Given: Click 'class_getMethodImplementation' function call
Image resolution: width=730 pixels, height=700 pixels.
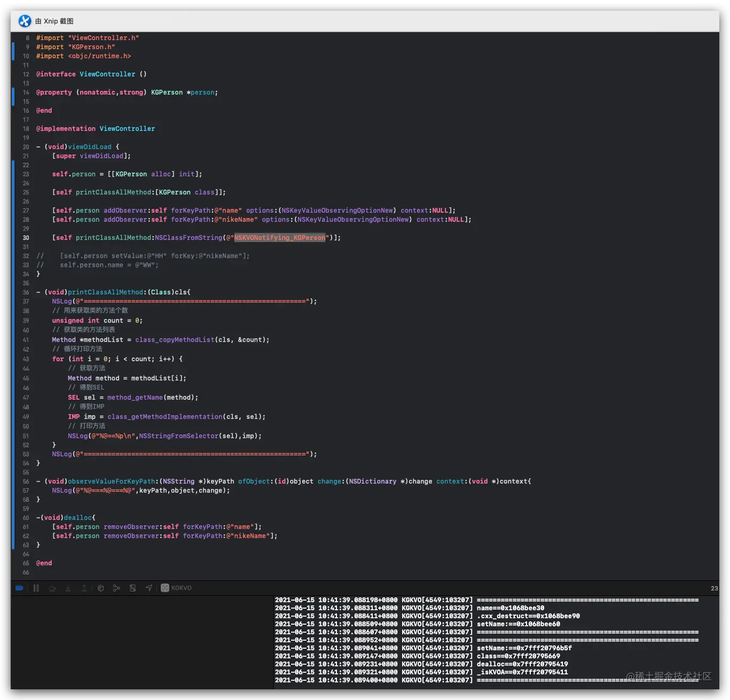Looking at the screenshot, I should pyautogui.click(x=165, y=417).
